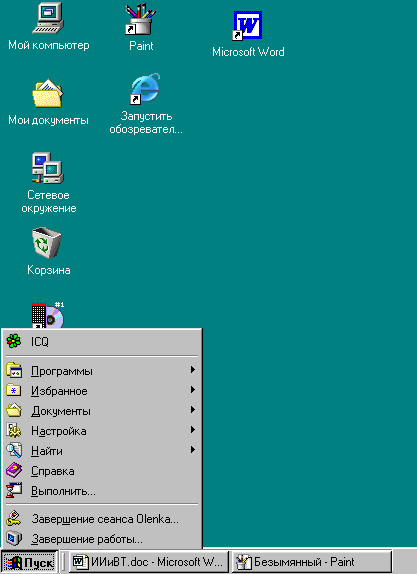Click the Документы open folder icon
Screen dimensions: 417x574
coord(14,410)
